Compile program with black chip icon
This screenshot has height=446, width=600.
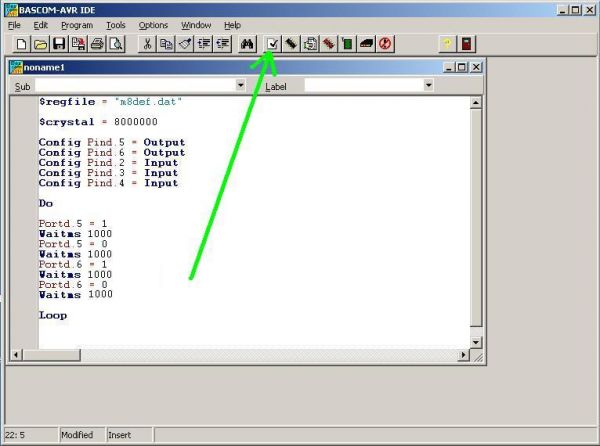[x=290, y=44]
